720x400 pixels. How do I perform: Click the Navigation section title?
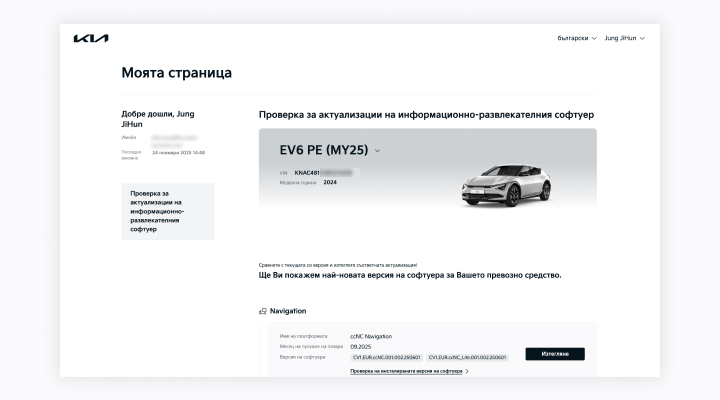tap(288, 311)
